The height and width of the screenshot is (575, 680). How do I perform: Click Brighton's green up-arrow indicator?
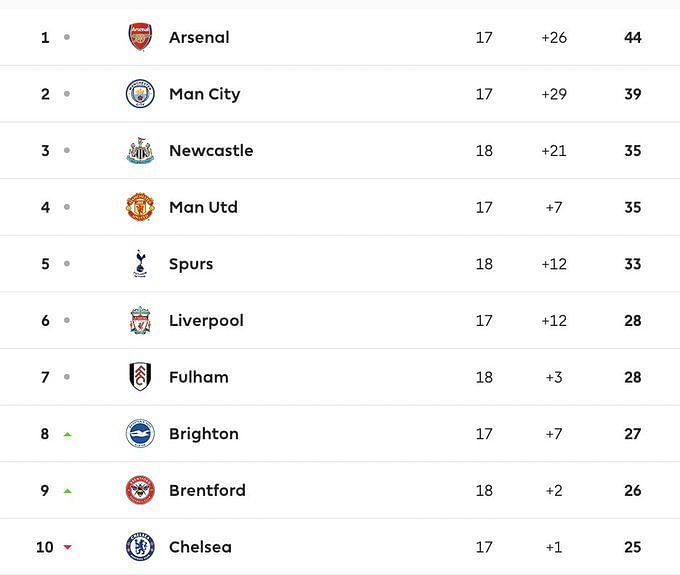67,435
